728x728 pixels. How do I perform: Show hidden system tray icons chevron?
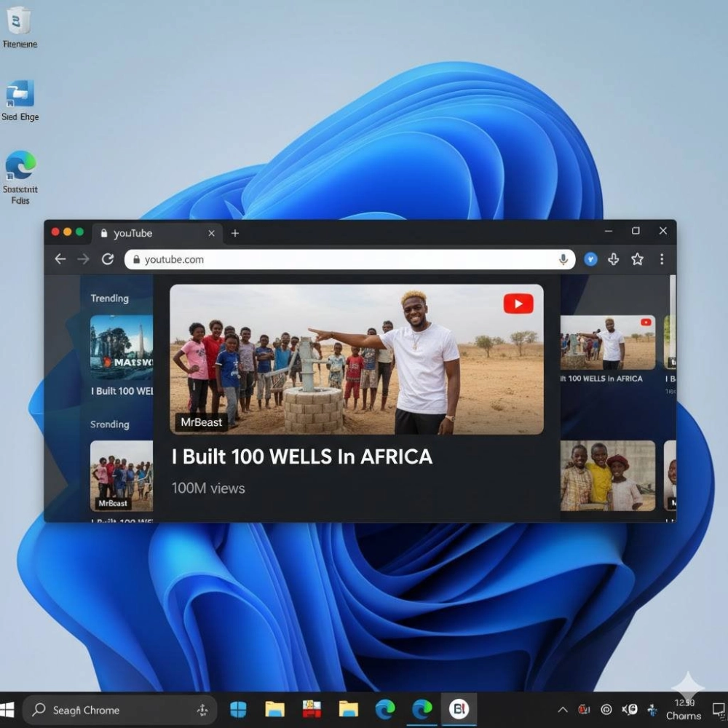click(562, 710)
